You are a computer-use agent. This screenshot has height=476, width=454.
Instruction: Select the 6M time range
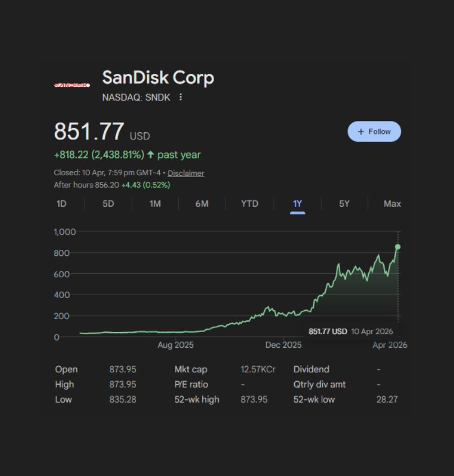[x=202, y=204]
